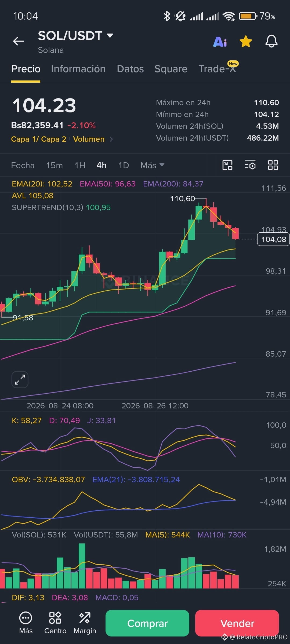The width and height of the screenshot is (290, 644).
Task: Select the 1H timeframe
Action: point(80,165)
